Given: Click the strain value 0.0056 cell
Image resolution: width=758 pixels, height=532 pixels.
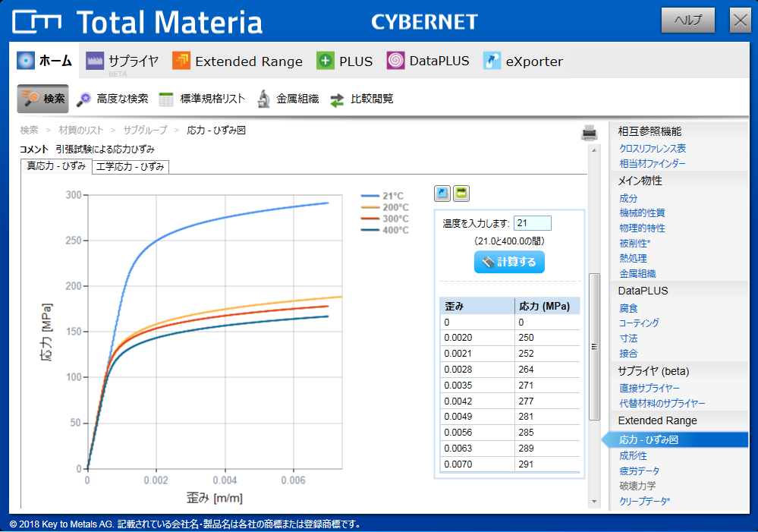Looking at the screenshot, I should 477,433.
